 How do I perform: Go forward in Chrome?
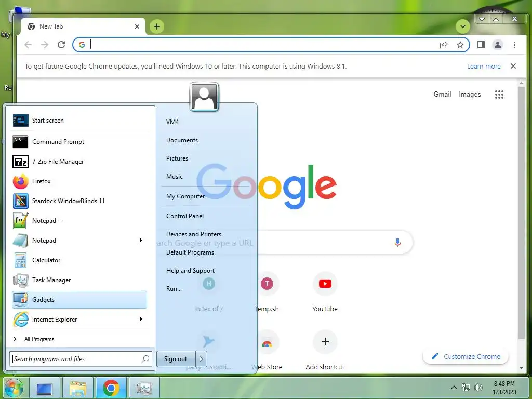[45, 45]
